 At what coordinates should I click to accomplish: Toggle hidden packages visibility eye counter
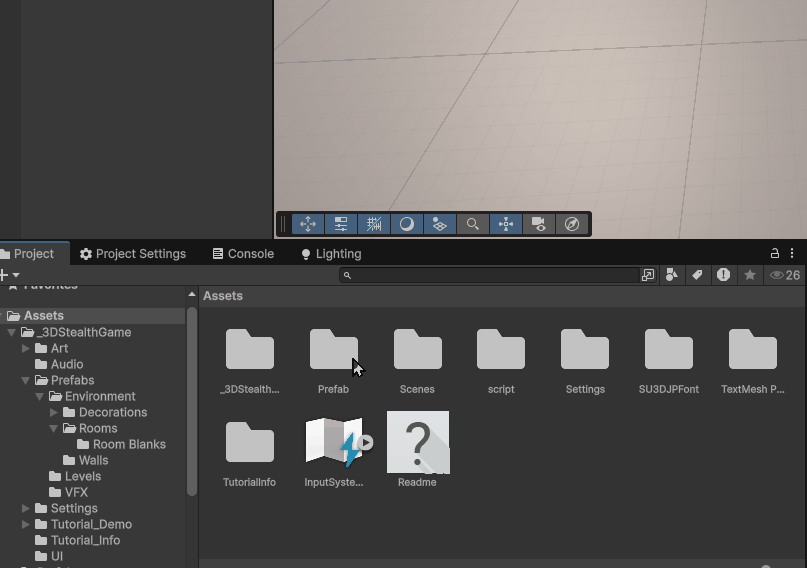[785, 275]
